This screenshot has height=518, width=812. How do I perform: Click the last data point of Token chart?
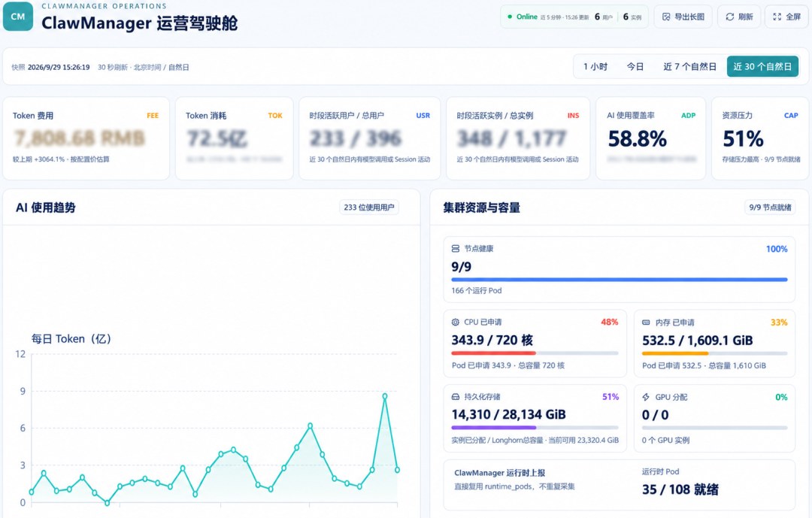coord(397,470)
